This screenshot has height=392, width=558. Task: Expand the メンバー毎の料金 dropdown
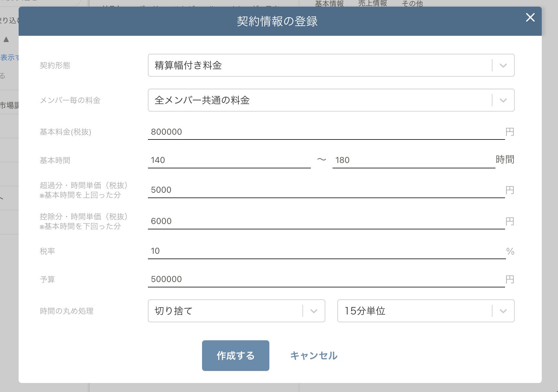pos(319,100)
